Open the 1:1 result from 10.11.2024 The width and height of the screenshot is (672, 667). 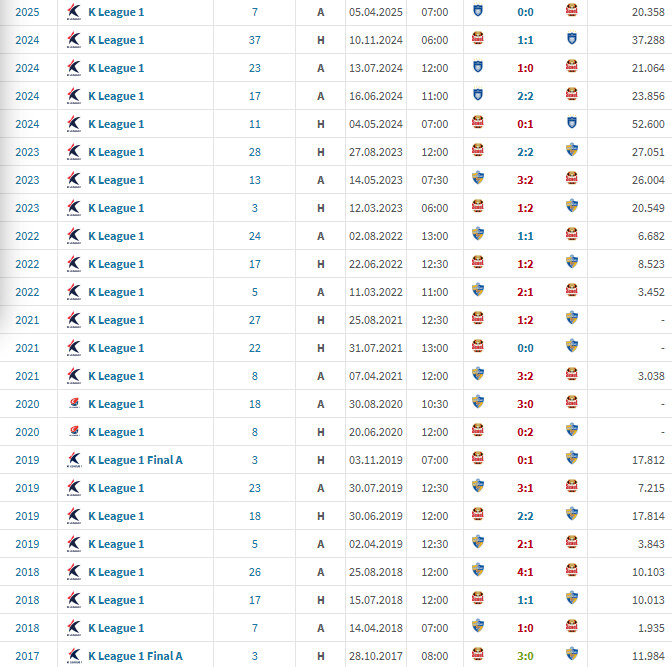coord(525,40)
